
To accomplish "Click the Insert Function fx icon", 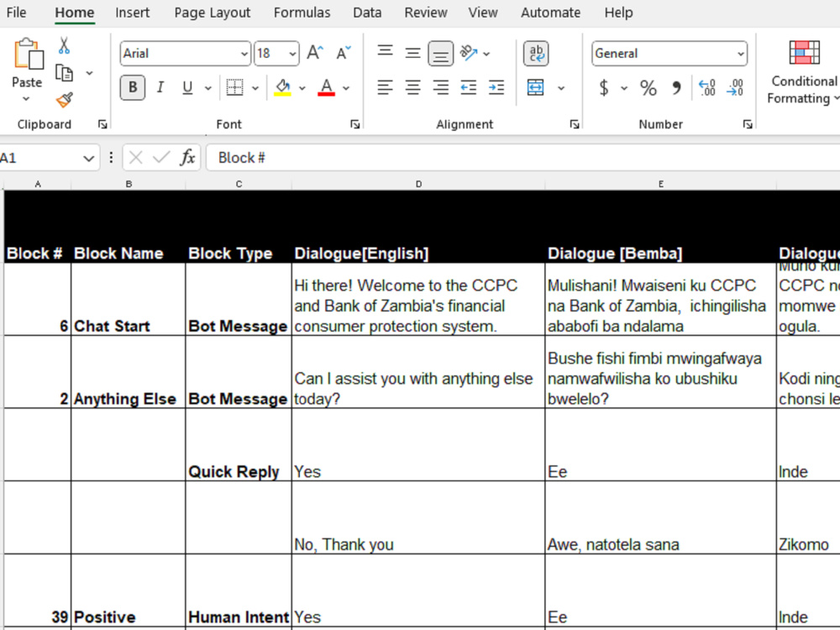I will coord(187,158).
